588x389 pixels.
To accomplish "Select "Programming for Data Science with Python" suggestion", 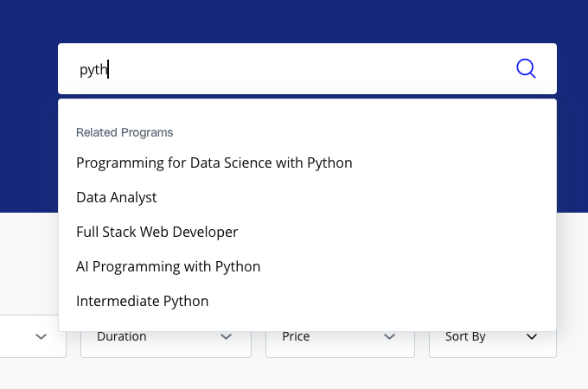I will pyautogui.click(x=214, y=163).
